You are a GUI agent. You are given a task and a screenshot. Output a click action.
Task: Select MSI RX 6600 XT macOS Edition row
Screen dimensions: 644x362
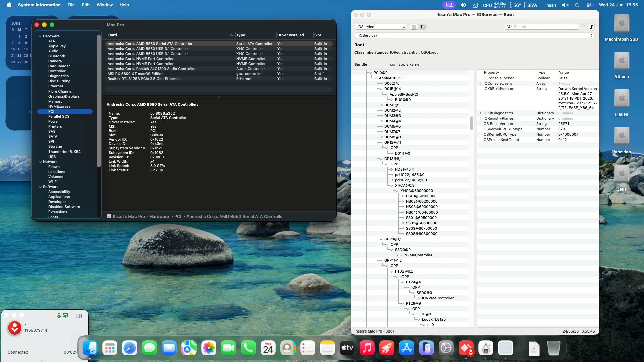coord(219,74)
